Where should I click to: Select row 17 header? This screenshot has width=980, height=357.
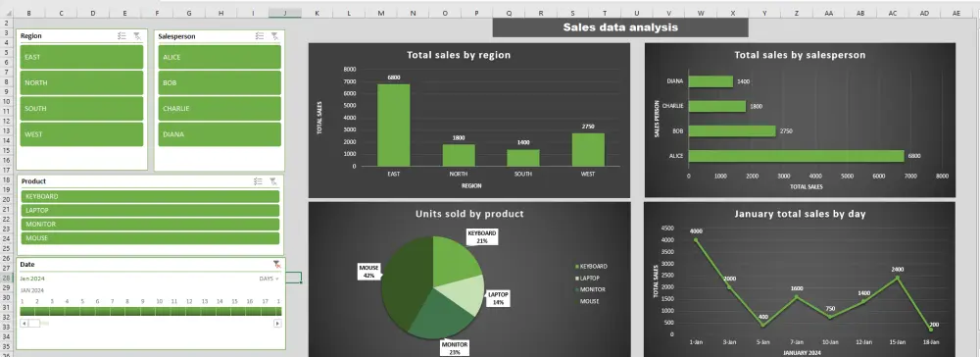click(6, 171)
